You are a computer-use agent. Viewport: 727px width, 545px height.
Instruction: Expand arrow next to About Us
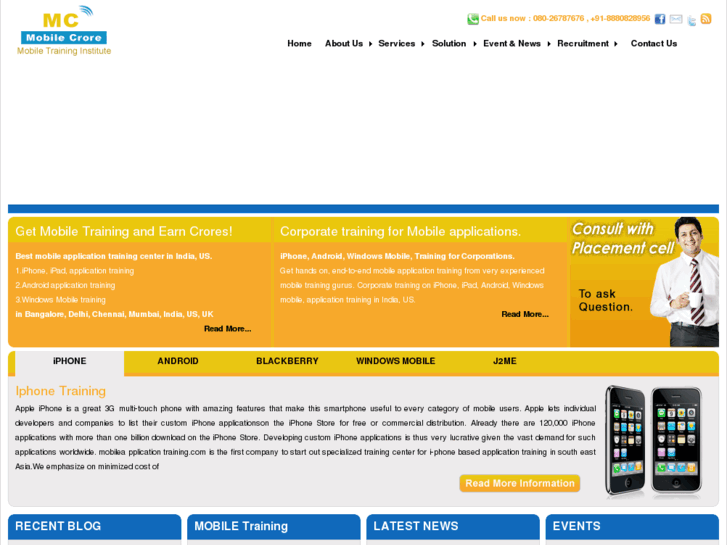coord(370,44)
